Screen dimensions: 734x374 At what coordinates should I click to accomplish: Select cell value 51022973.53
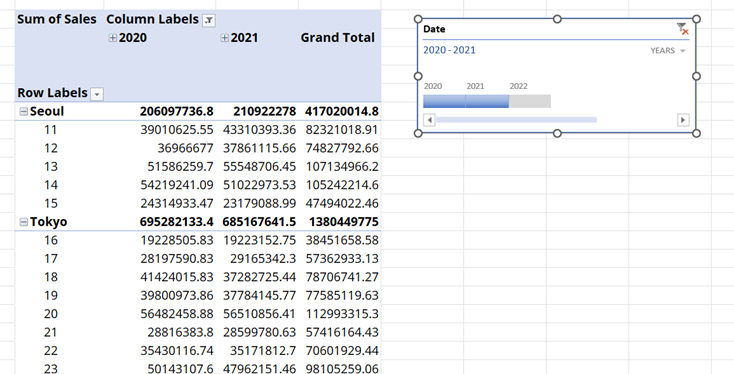259,185
